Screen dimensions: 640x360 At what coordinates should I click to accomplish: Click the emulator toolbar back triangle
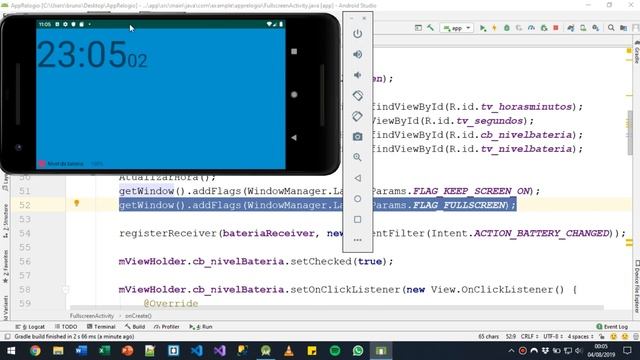tap(358, 178)
